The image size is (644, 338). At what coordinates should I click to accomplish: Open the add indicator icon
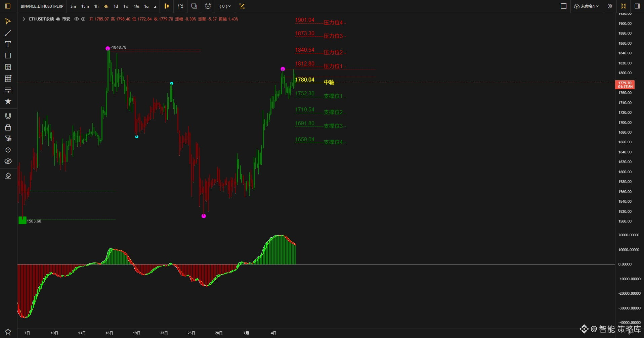[x=180, y=6]
